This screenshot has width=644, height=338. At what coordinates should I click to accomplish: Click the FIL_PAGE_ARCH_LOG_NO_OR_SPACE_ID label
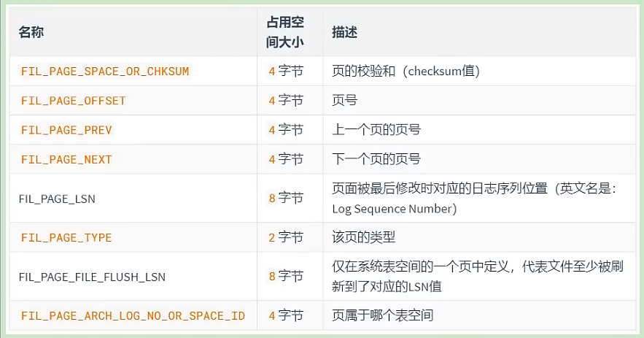click(133, 316)
